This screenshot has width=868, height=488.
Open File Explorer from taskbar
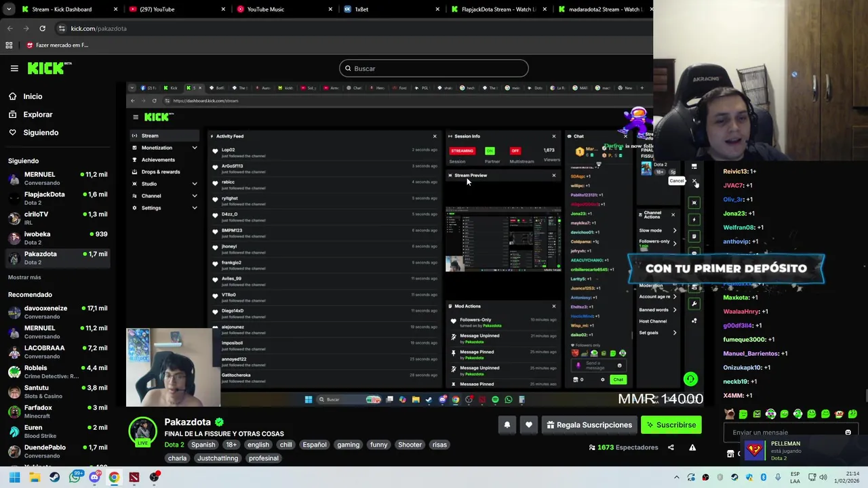pyautogui.click(x=35, y=477)
